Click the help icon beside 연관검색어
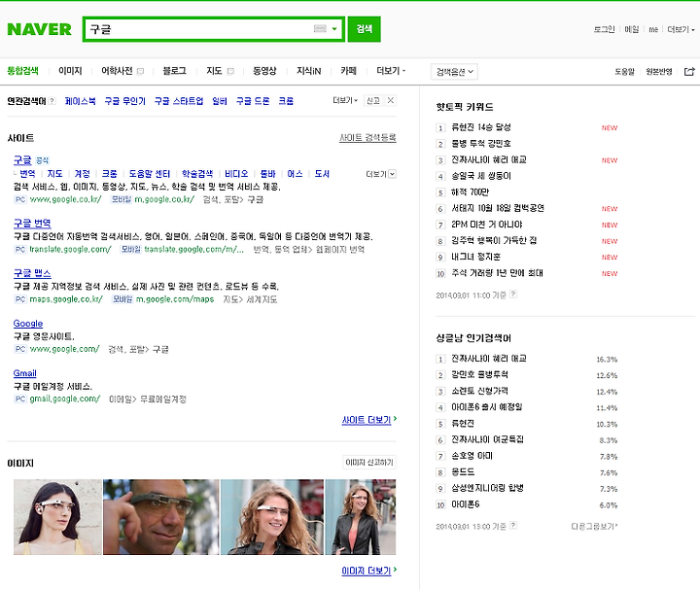 click(52, 101)
